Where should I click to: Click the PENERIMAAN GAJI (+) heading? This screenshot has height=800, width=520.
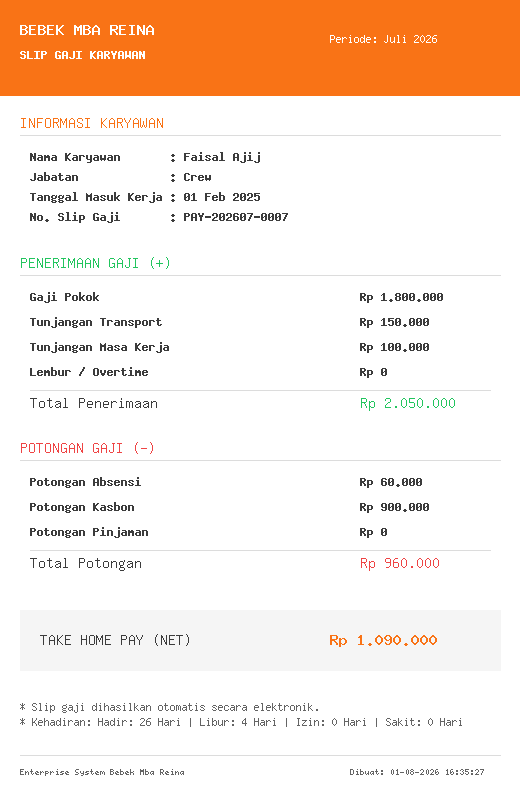coord(95,263)
